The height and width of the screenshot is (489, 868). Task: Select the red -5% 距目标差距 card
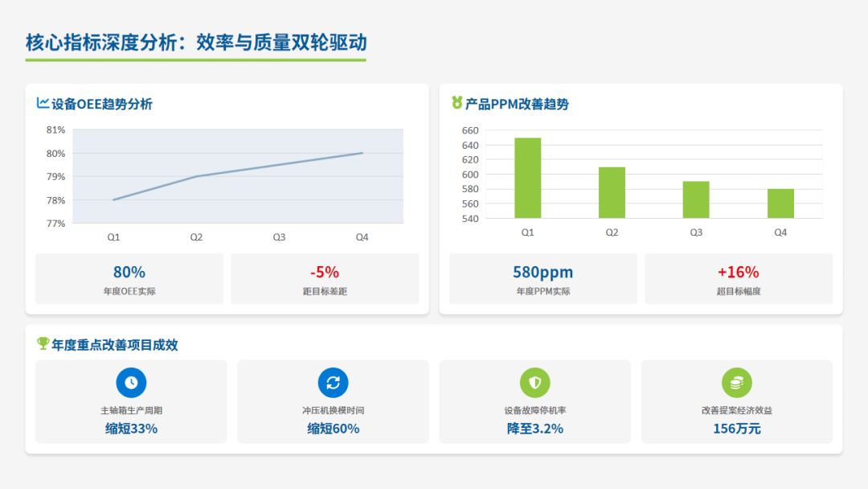click(325, 279)
